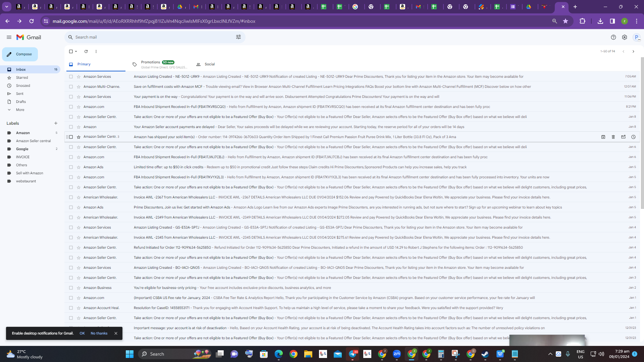Image resolution: width=644 pixels, height=362 pixels.
Task: Click OK to enable desktop notifications
Action: [x=82, y=334]
